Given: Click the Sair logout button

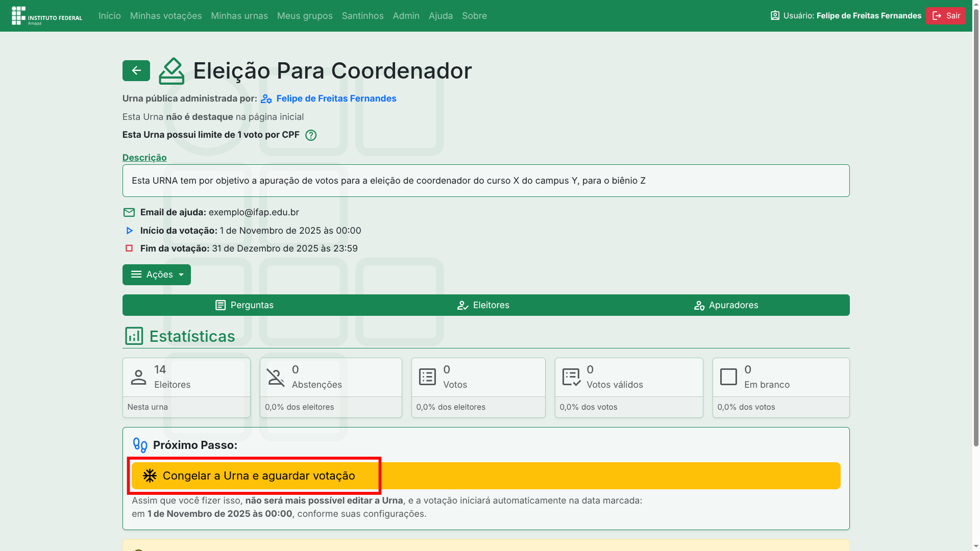Looking at the screenshot, I should click(x=945, y=16).
